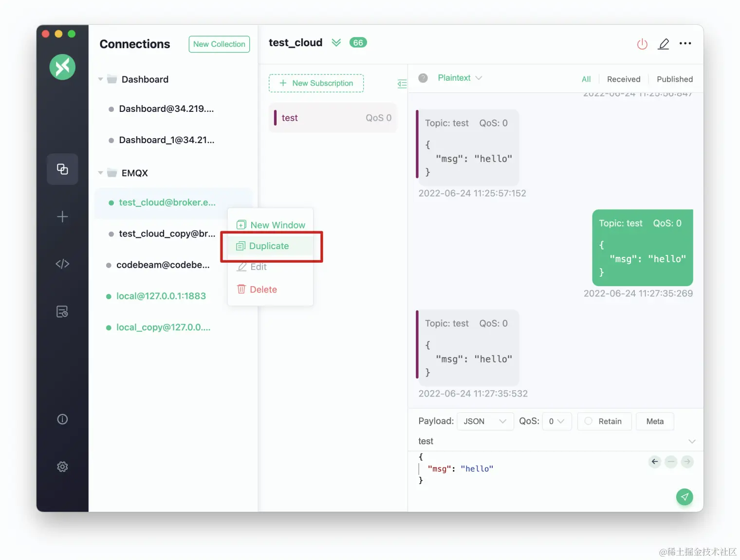Collapse the EMQX collection folder
The height and width of the screenshot is (560, 740).
point(100,173)
